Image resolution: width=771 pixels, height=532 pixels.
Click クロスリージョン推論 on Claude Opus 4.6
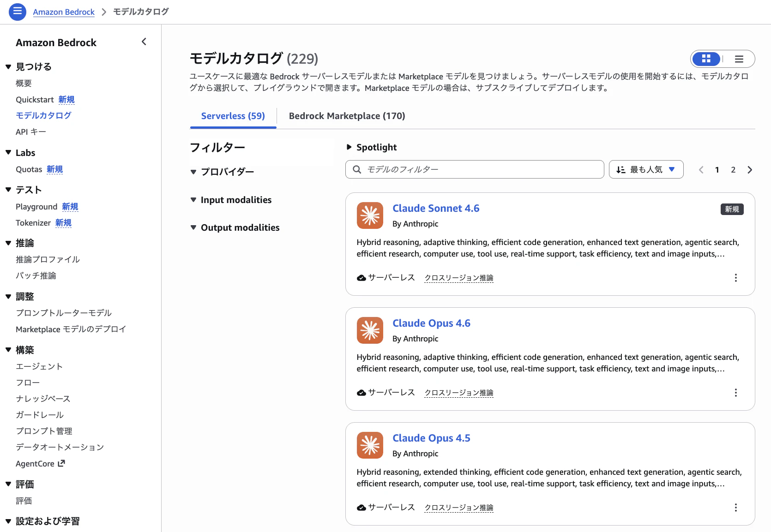(459, 393)
